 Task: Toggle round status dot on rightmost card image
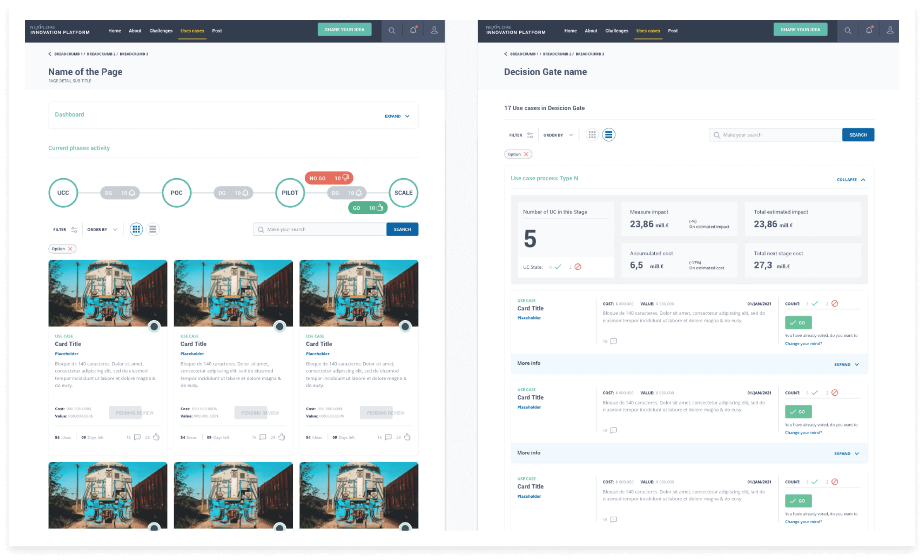coord(405,326)
